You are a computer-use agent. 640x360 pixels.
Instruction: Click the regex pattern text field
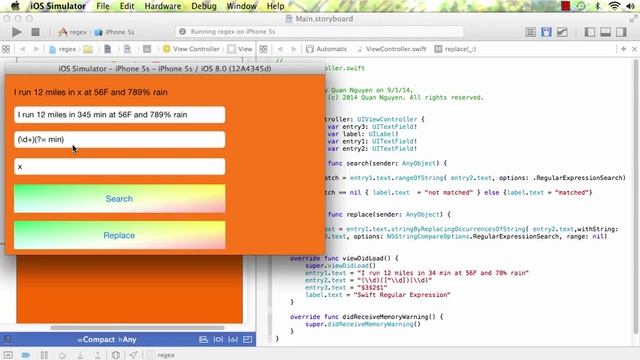coord(119,140)
